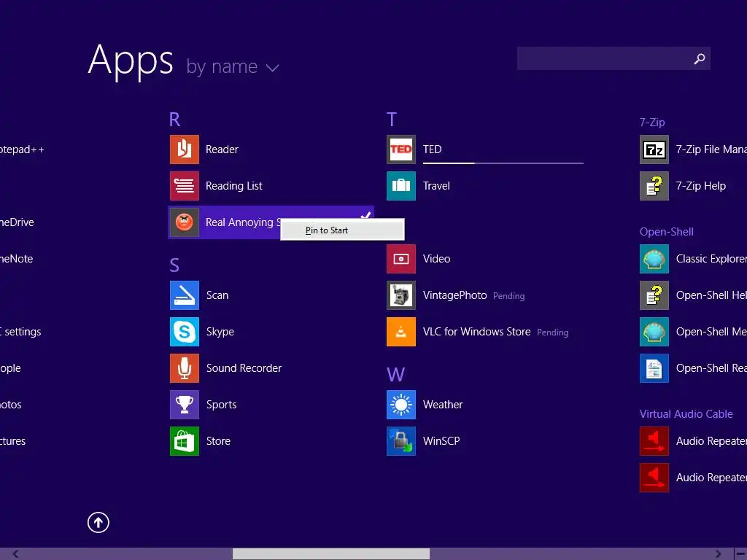Jump to the T letter group header

point(392,120)
